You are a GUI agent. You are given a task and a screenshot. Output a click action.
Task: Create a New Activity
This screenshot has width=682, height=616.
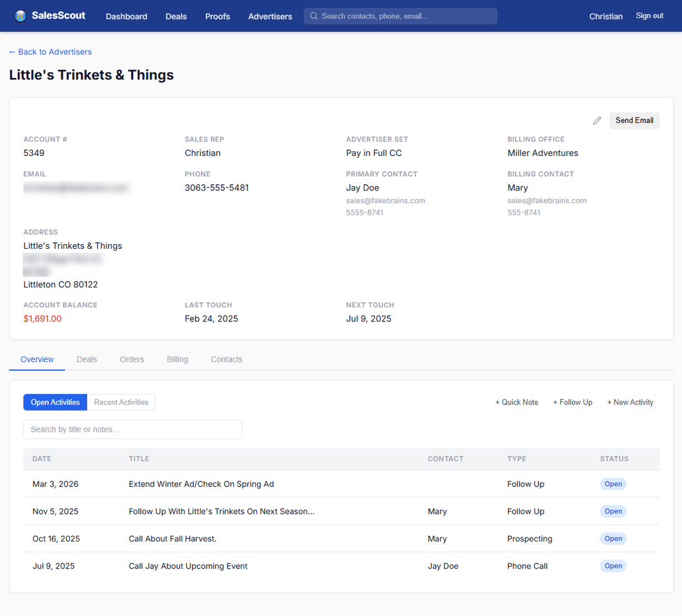tap(630, 402)
